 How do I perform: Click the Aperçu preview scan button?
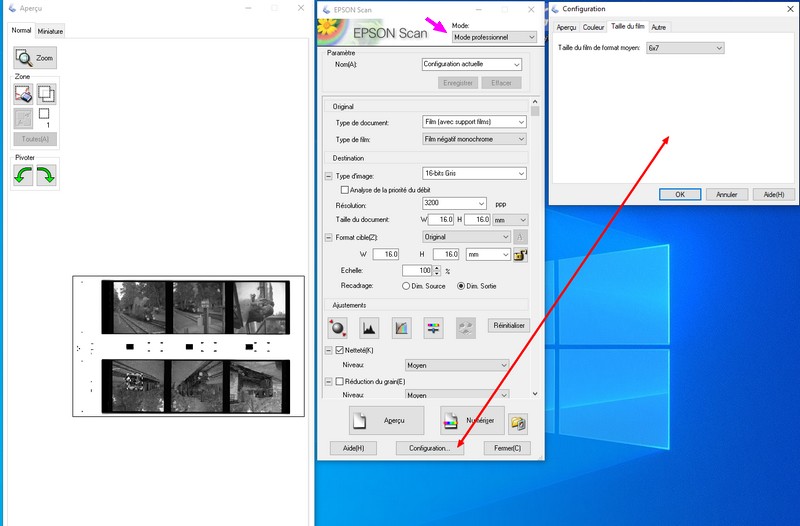(x=386, y=420)
